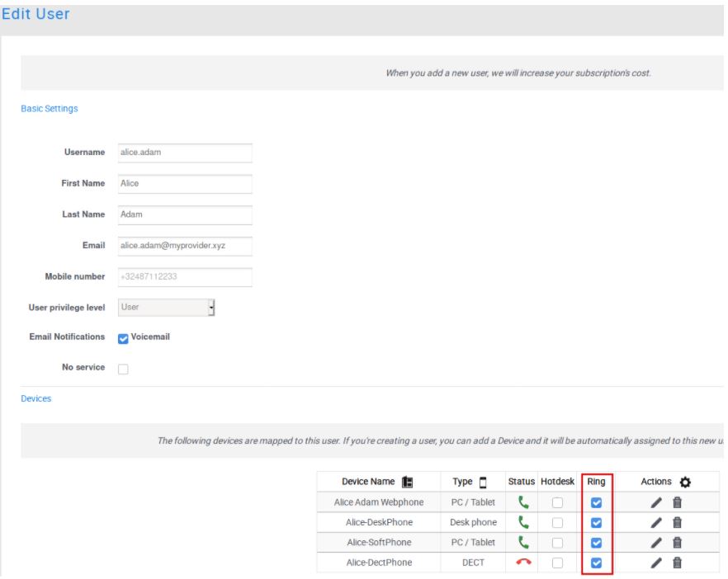
Task: Click trash delete icon for Alice-DeskPhone
Action: point(677,522)
